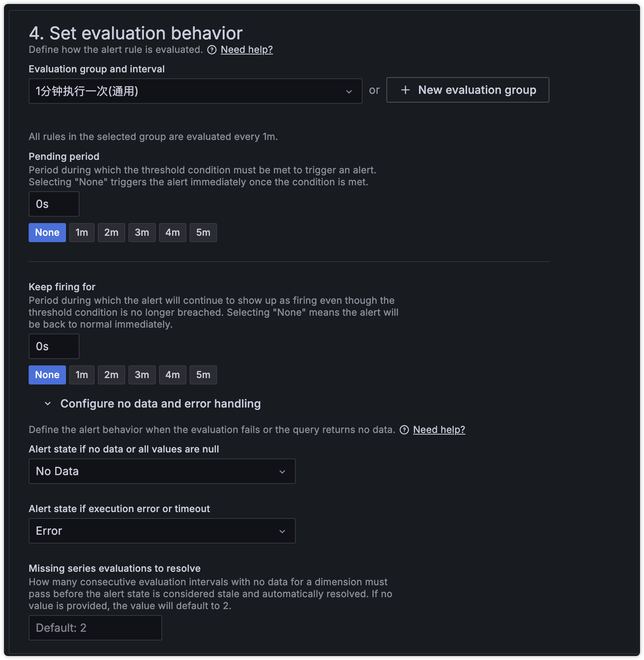This screenshot has height=660, width=644.
Task: Click the Missing series evaluations input
Action: click(x=95, y=628)
